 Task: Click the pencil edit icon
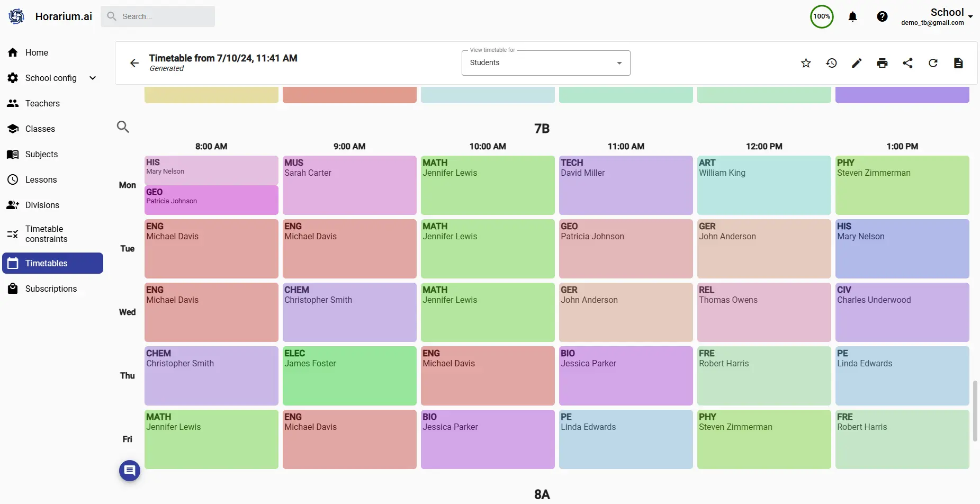tap(857, 63)
